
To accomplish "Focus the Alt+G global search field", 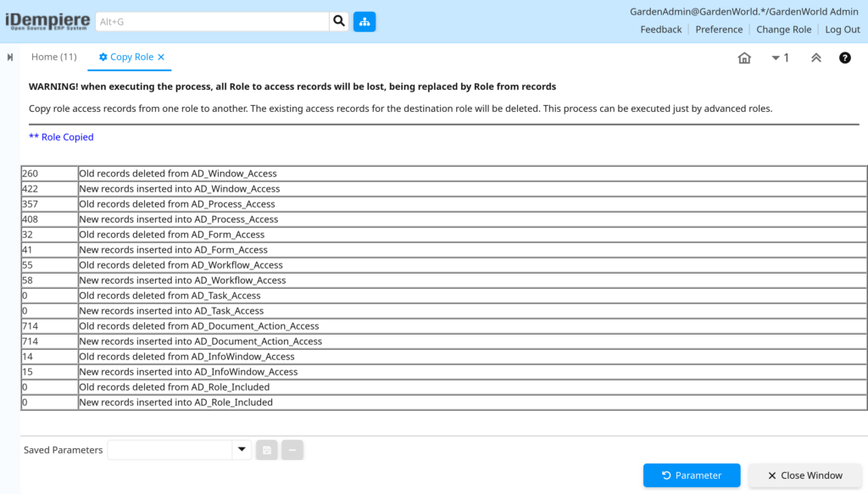I will 213,21.
